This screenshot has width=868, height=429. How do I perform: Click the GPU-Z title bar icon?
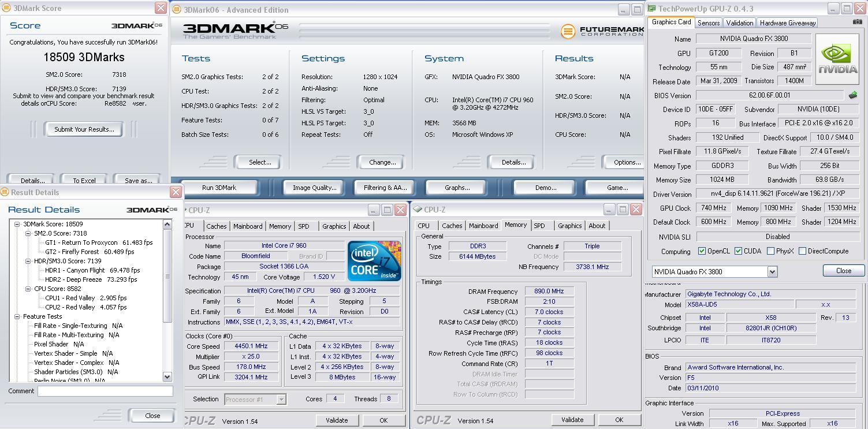click(x=652, y=9)
